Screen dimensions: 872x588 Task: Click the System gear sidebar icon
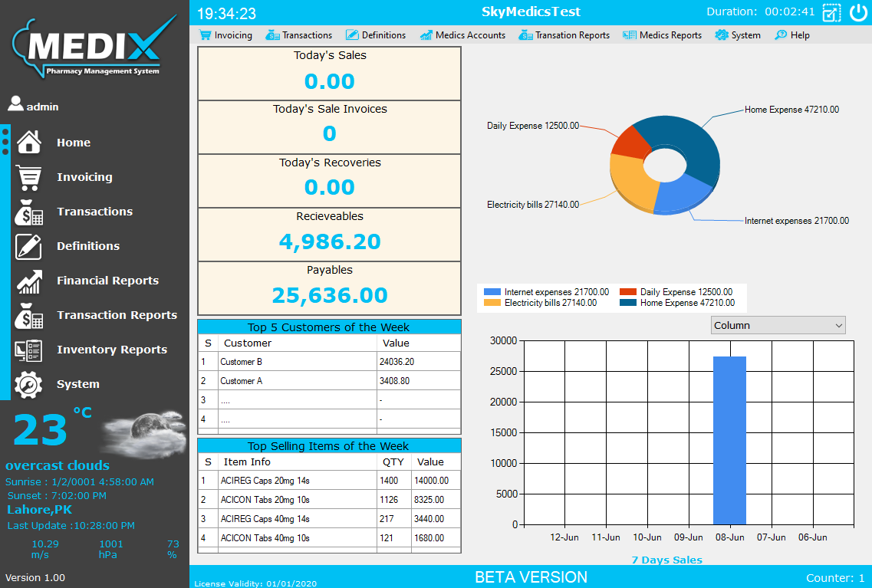point(29,385)
